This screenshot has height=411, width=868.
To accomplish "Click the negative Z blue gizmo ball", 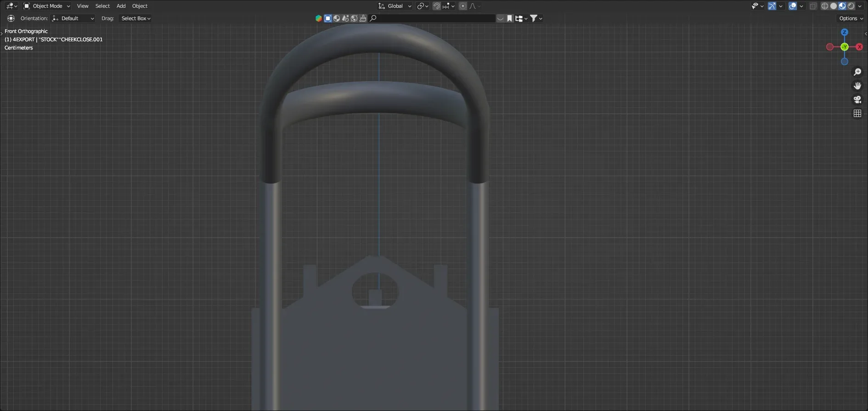I will (x=845, y=61).
